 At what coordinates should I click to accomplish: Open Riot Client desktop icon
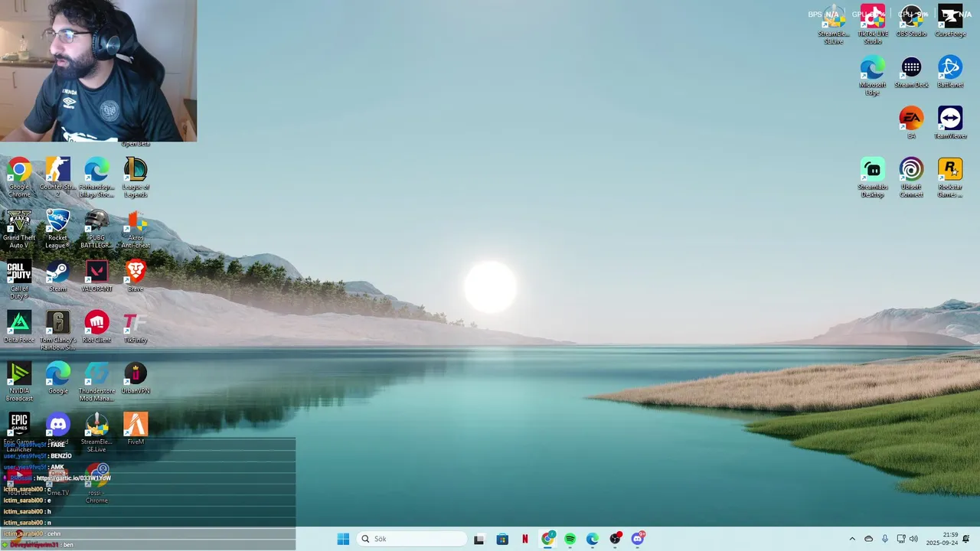96,327
